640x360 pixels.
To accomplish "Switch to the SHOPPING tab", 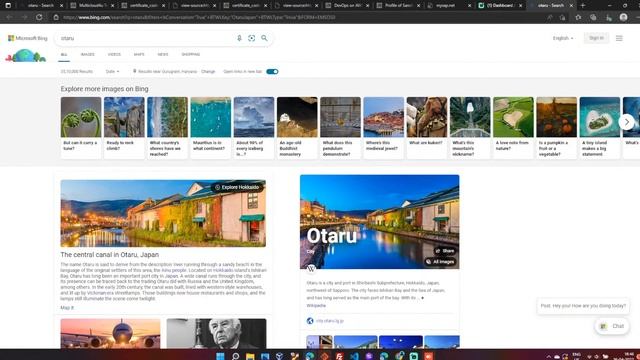I will [191, 54].
